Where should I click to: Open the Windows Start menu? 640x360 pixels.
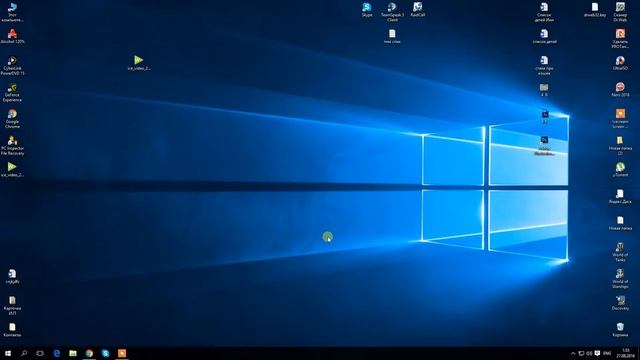pos(8,353)
